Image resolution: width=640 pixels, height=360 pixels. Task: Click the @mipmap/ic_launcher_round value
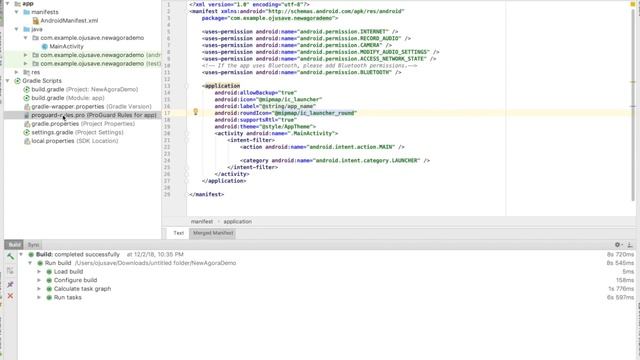[x=315, y=113]
